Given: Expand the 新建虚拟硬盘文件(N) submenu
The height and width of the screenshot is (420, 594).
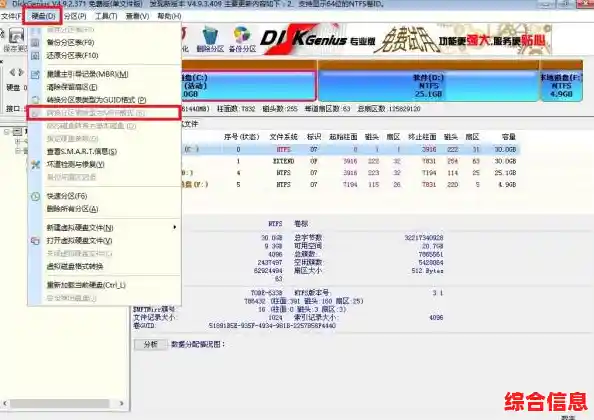Looking at the screenshot, I should click(x=104, y=228).
